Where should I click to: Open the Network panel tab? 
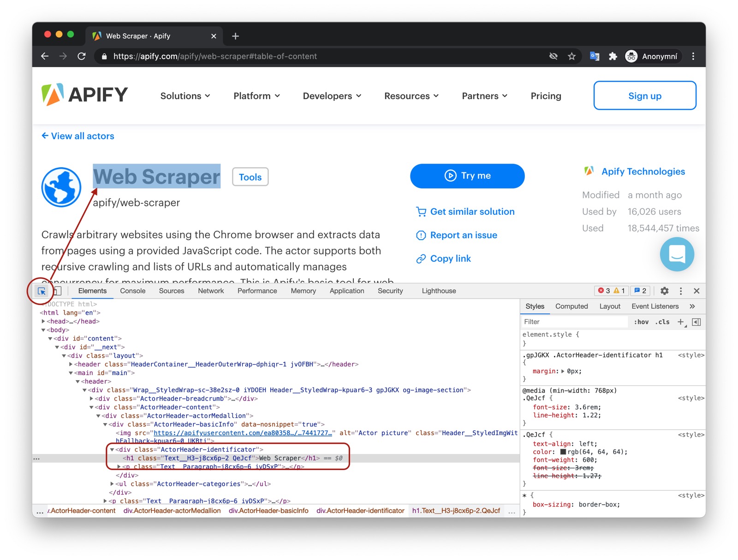click(211, 291)
